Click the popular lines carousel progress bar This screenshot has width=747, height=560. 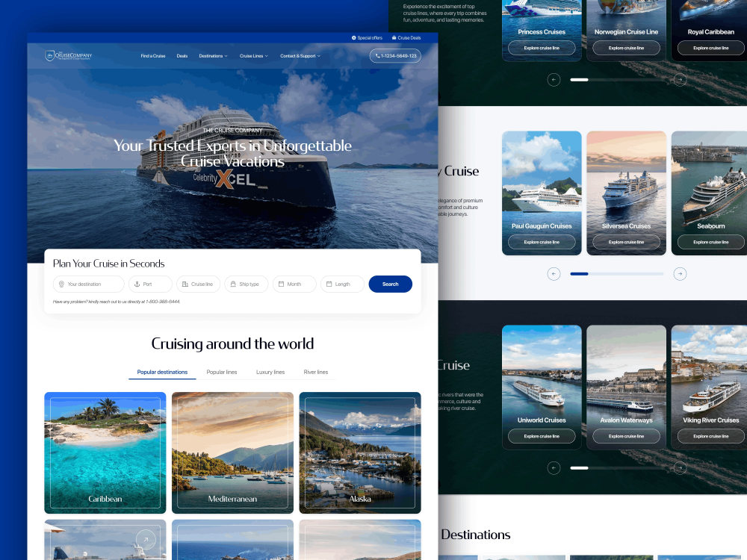tap(617, 80)
